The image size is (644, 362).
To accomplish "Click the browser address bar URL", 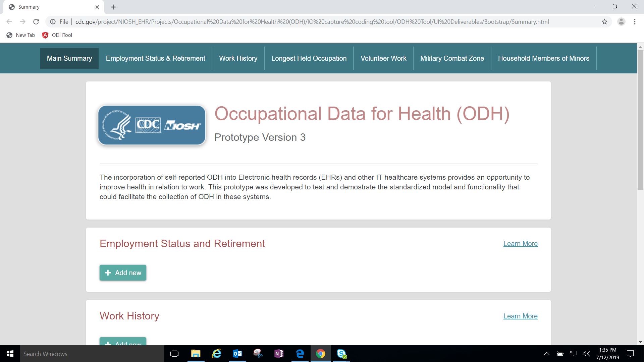I will [312, 22].
